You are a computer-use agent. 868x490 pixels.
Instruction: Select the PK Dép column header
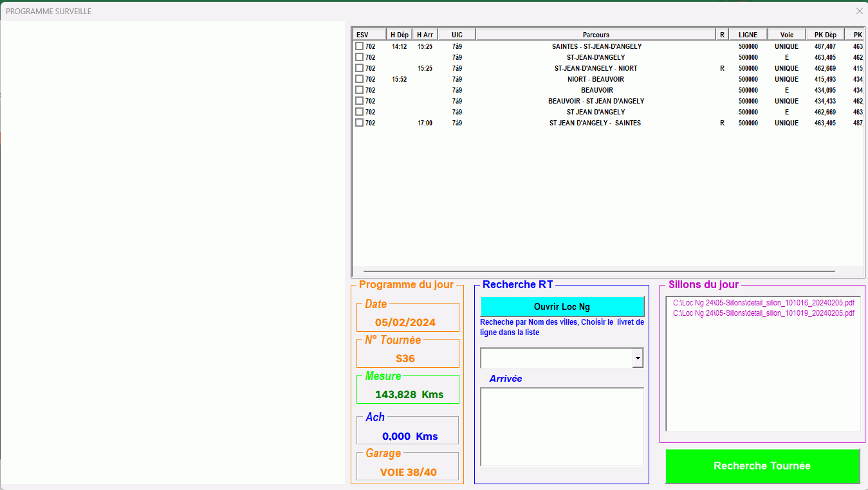pyautogui.click(x=825, y=35)
